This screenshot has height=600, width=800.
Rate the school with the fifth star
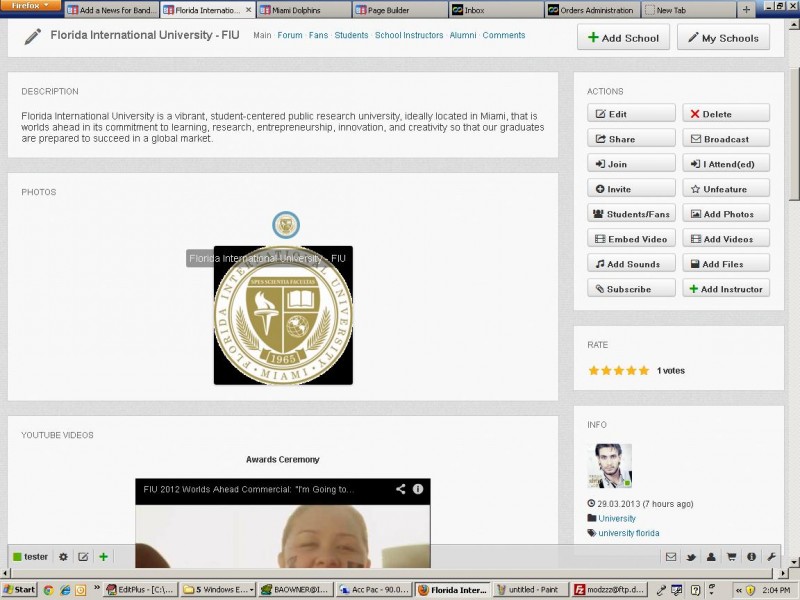point(644,370)
